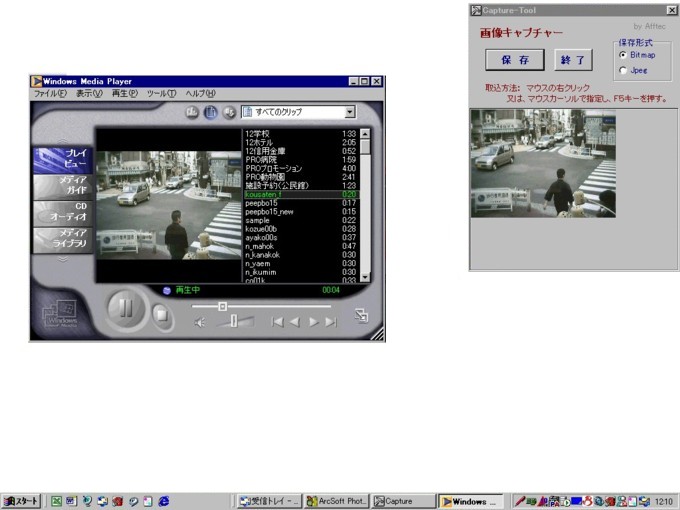Launch Internet Explorer from quick launch

tap(163, 501)
